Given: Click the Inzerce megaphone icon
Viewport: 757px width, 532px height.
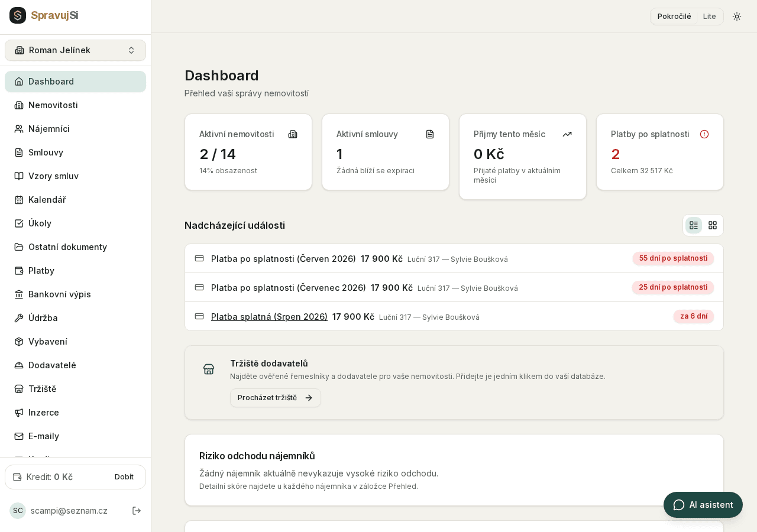Looking at the screenshot, I should (19, 413).
